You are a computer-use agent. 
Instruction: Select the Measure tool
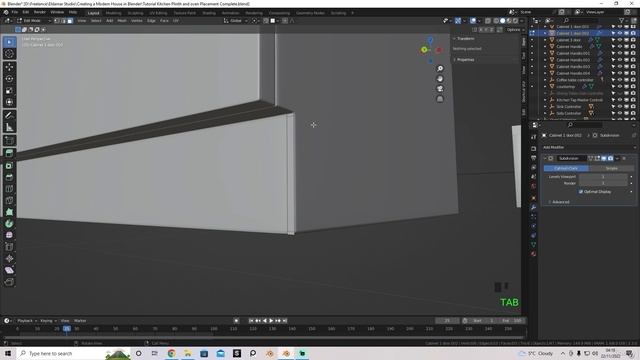tap(9, 127)
